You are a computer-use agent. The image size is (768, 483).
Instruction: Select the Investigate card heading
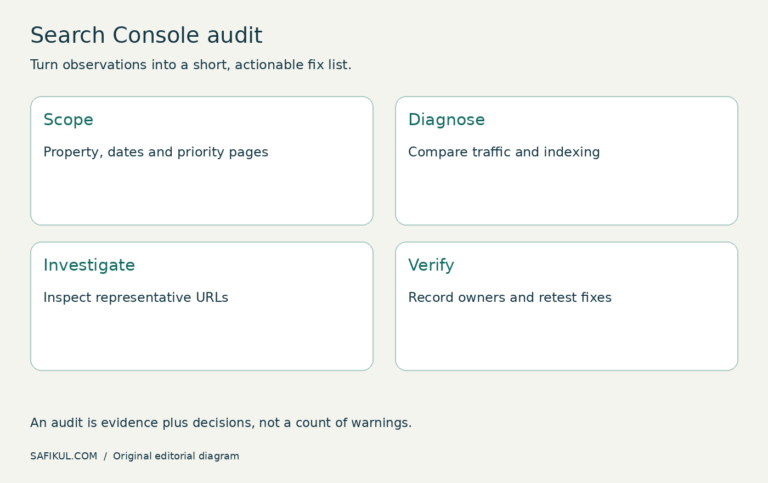(89, 265)
